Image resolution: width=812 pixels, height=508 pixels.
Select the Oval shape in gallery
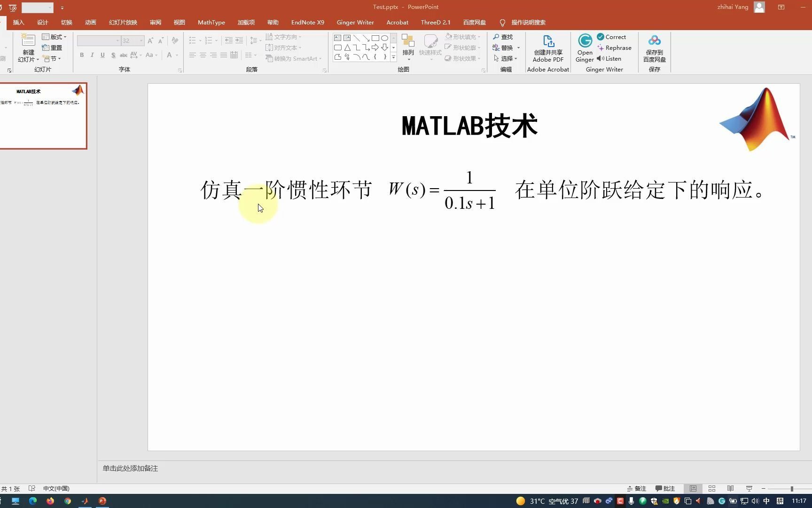click(384, 38)
